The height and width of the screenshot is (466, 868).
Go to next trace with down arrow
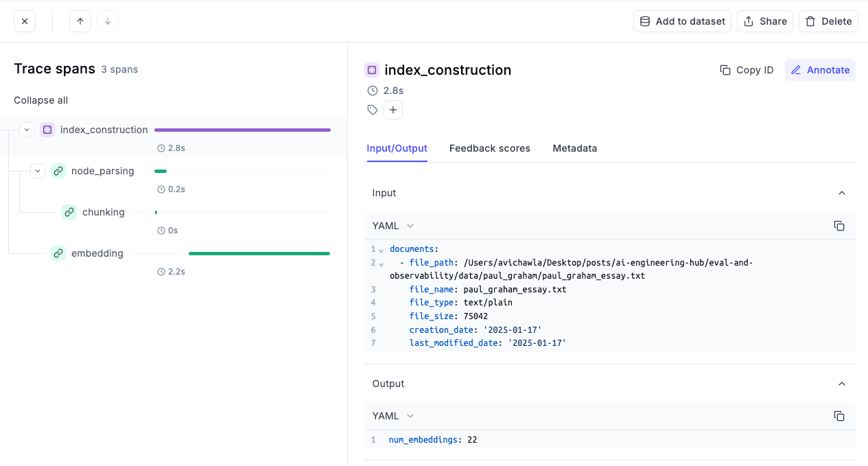[x=108, y=21]
